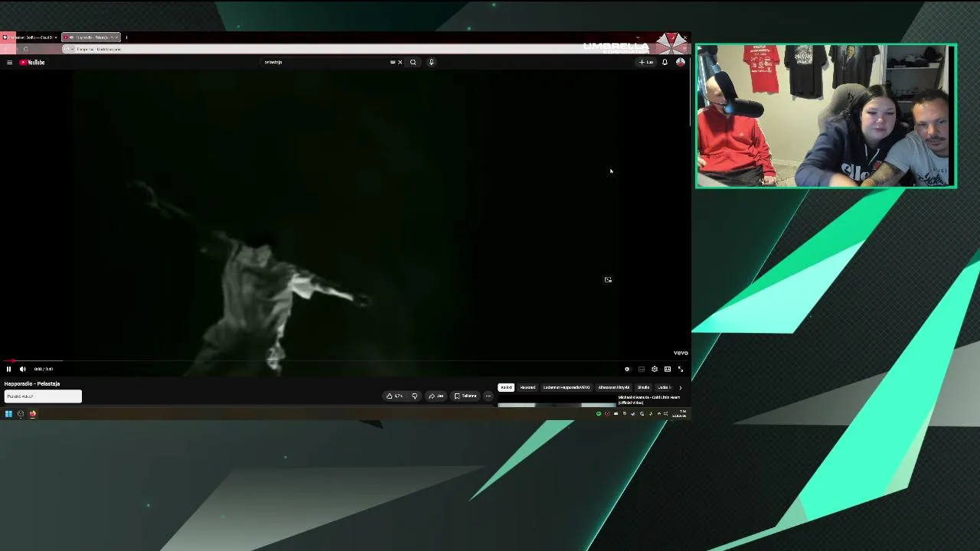Image resolution: width=980 pixels, height=551 pixels.
Task: Click the Jaa share button
Action: click(436, 396)
